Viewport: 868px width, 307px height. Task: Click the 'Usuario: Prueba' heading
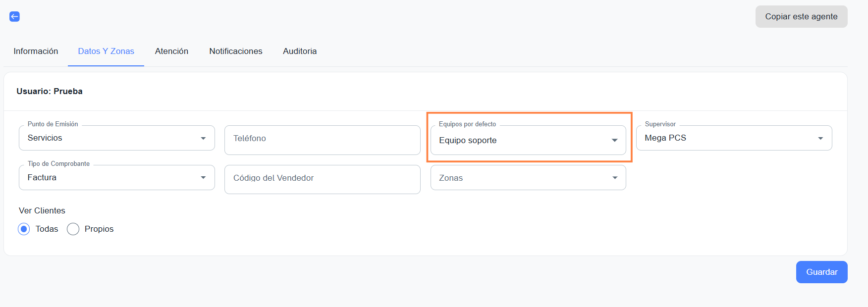click(50, 92)
